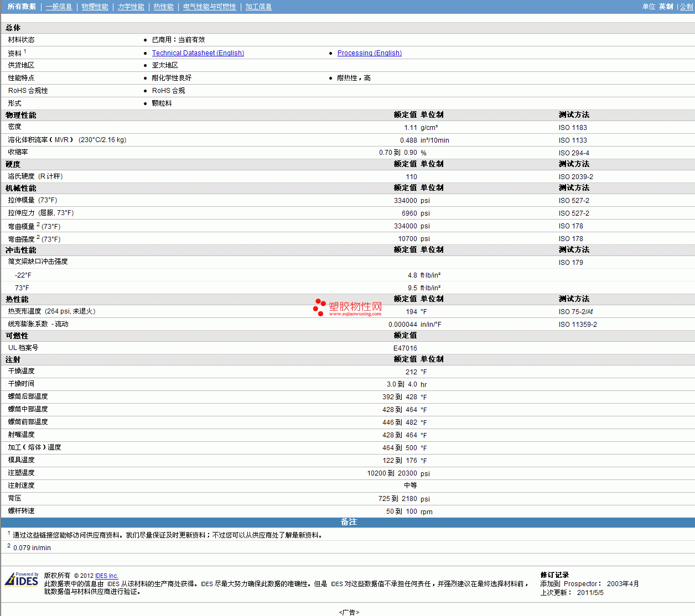The height and width of the screenshot is (616, 695).
Task: Switch to 电气性能与可燃性 tab
Action: coord(209,7)
